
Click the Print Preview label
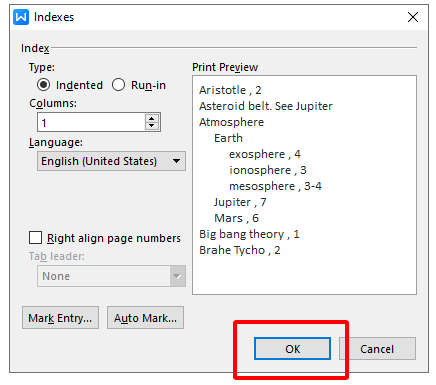point(225,67)
